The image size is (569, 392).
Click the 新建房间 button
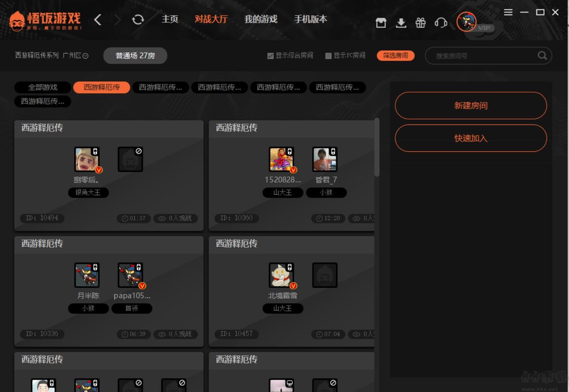point(471,105)
